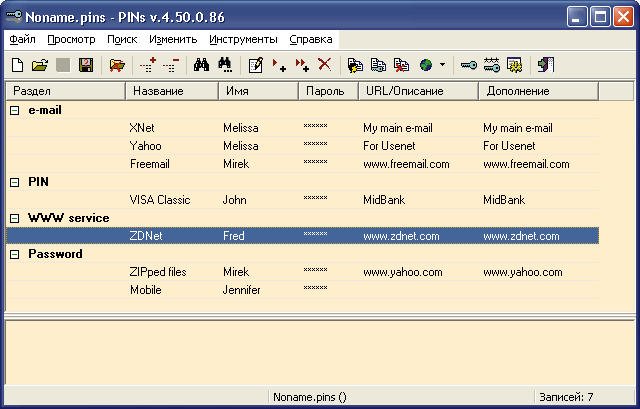Copy the password to the clipboard icon
The width and height of the screenshot is (640, 409).
point(378,65)
